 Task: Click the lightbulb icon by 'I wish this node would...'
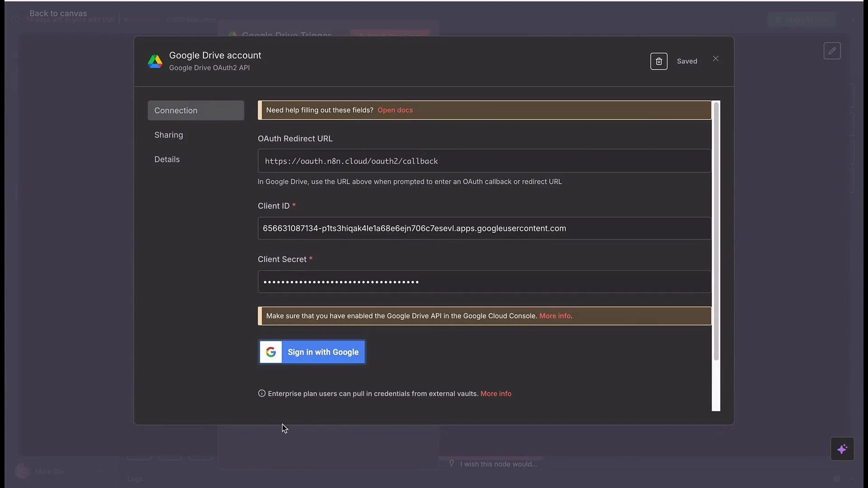(x=451, y=463)
